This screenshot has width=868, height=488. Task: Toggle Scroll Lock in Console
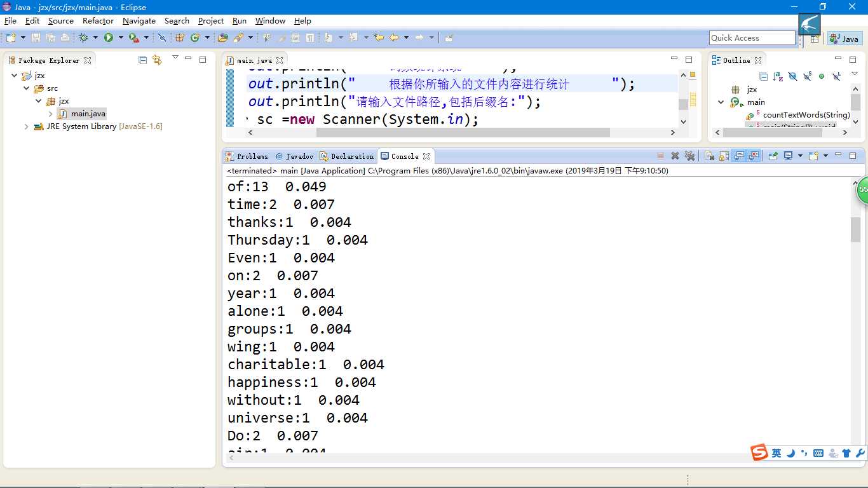tap(724, 156)
